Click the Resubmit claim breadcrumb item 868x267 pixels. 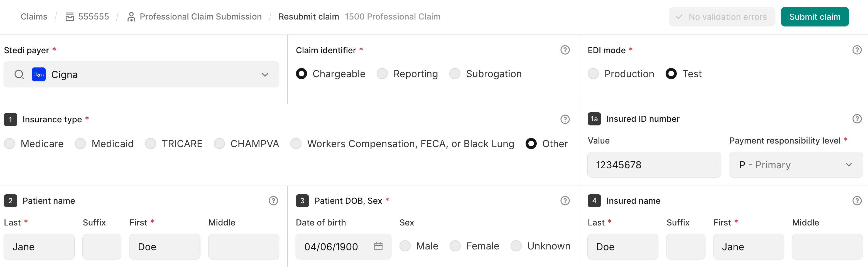click(x=308, y=16)
